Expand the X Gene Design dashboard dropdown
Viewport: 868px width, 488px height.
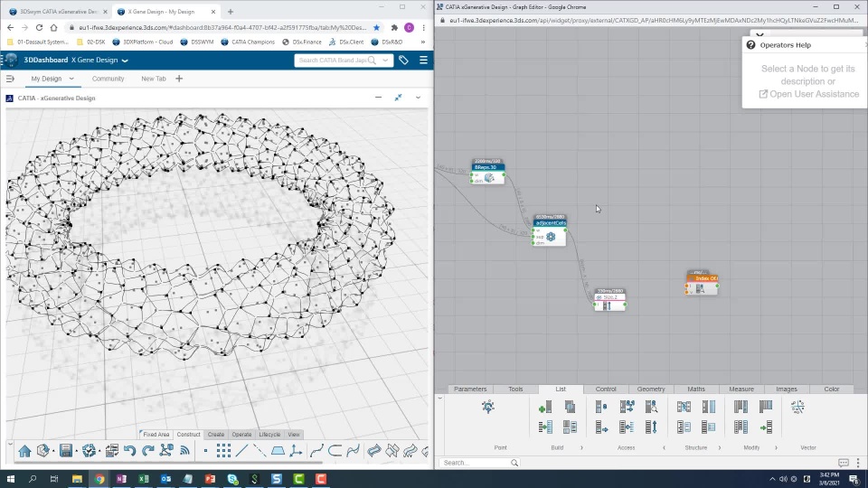tap(125, 61)
